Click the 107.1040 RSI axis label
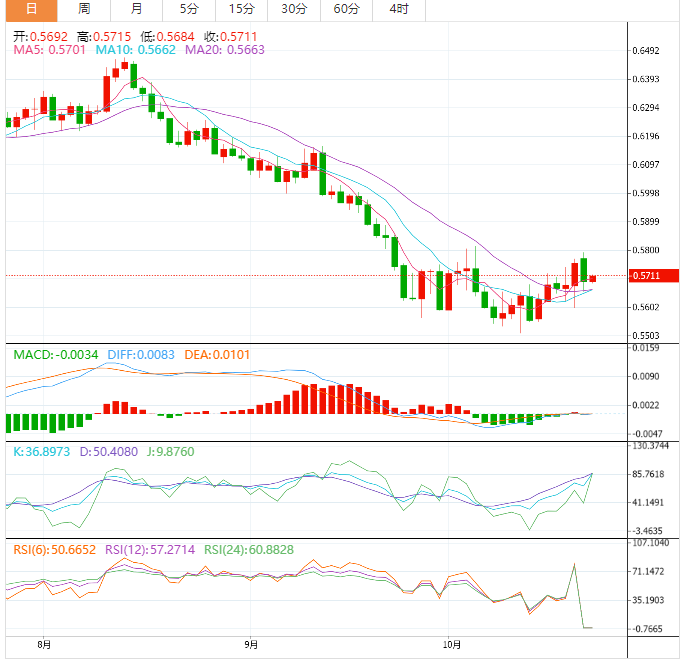692x671 pixels. pos(651,543)
